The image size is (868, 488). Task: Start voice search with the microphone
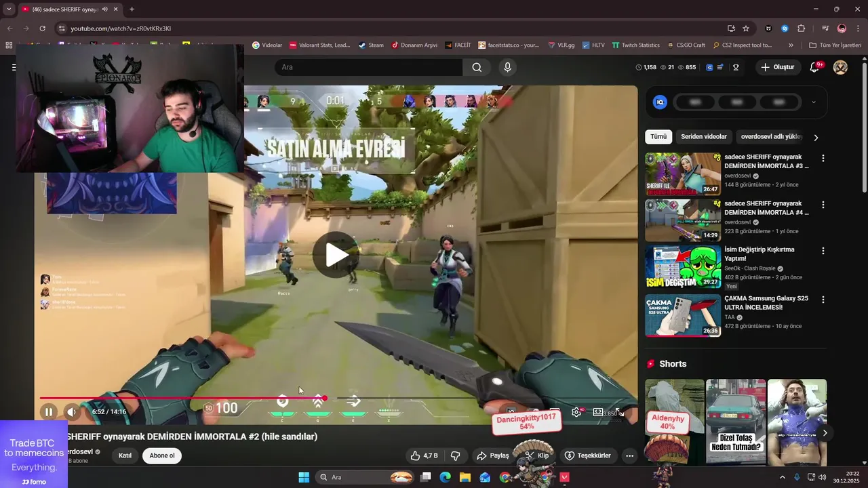[x=507, y=67]
